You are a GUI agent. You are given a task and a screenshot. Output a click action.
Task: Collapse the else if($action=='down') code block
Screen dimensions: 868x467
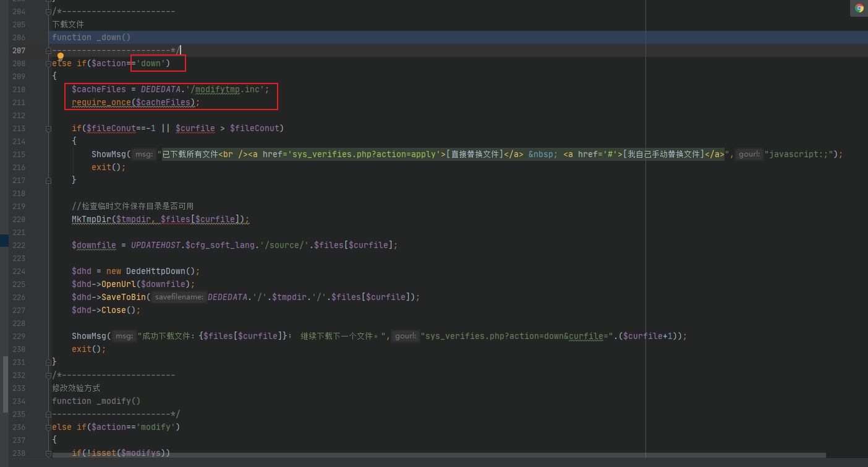pyautogui.click(x=48, y=63)
